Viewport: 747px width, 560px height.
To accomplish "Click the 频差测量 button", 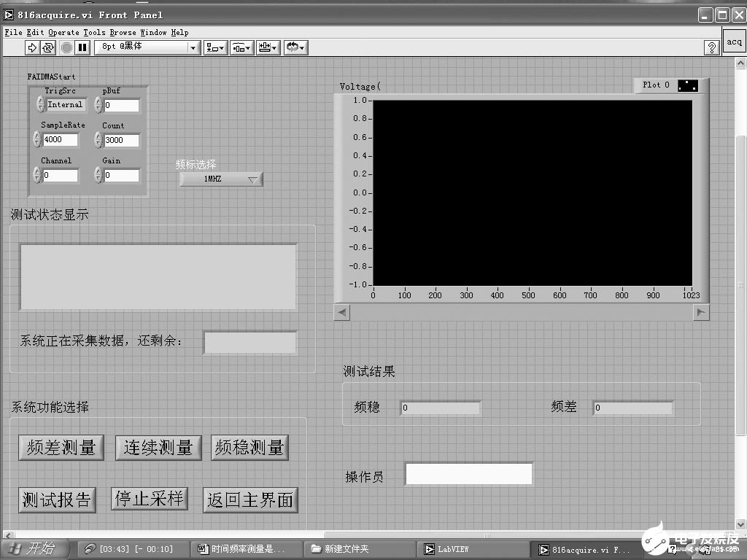I will point(61,448).
